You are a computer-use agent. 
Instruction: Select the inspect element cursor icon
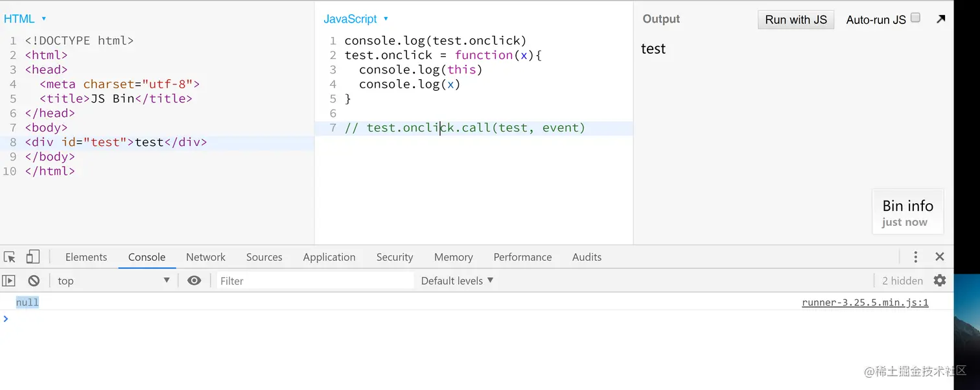[x=9, y=257]
